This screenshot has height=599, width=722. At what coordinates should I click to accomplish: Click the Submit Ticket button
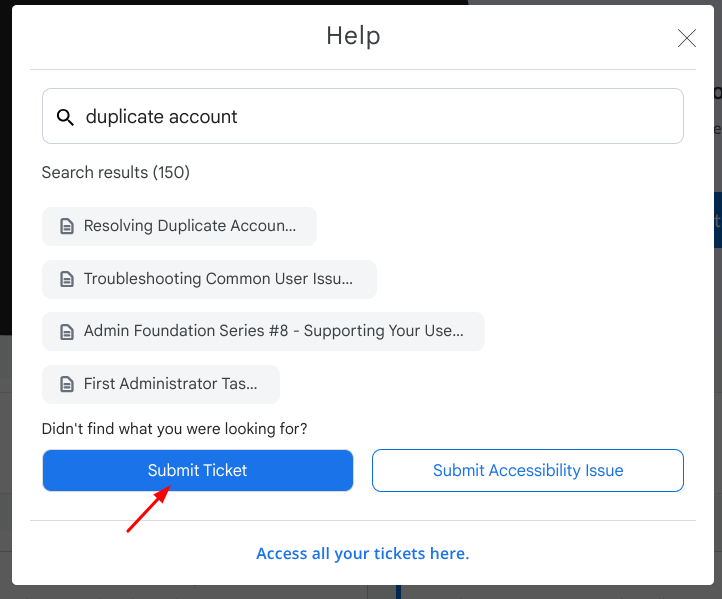pos(198,471)
